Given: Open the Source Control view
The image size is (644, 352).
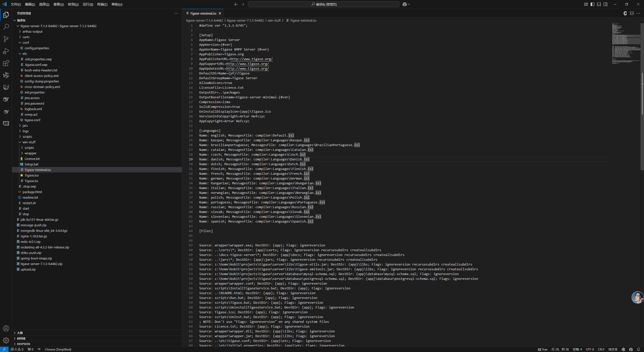Looking at the screenshot, I should [x=6, y=39].
